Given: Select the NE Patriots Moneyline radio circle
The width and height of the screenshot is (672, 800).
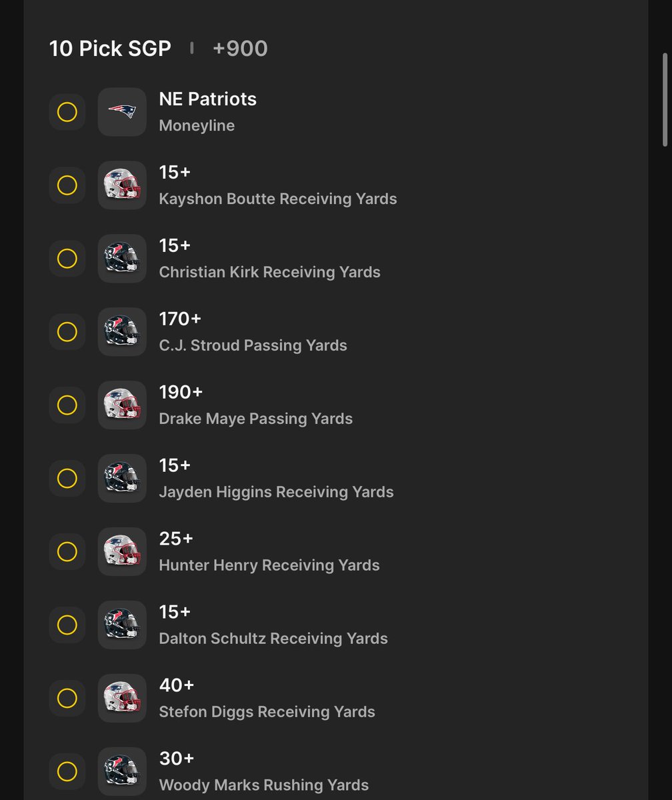Looking at the screenshot, I should pyautogui.click(x=67, y=112).
